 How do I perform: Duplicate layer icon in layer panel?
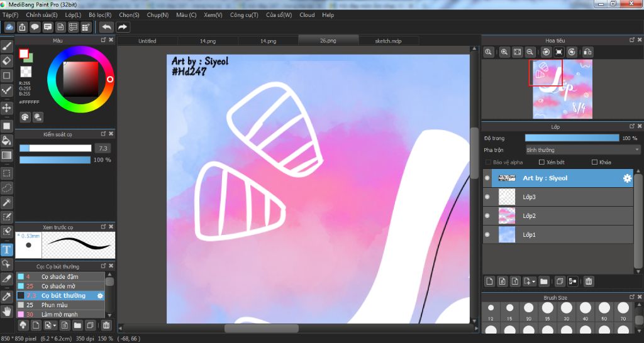[559, 281]
